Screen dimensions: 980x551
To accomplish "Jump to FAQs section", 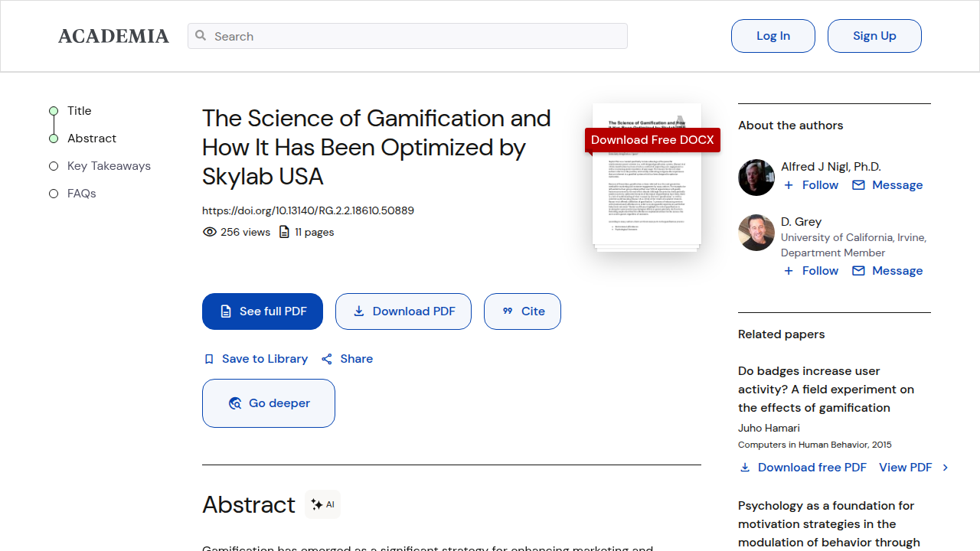I will [82, 194].
